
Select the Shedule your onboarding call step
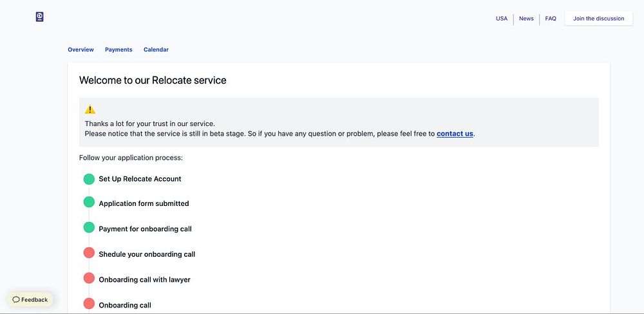tap(147, 254)
